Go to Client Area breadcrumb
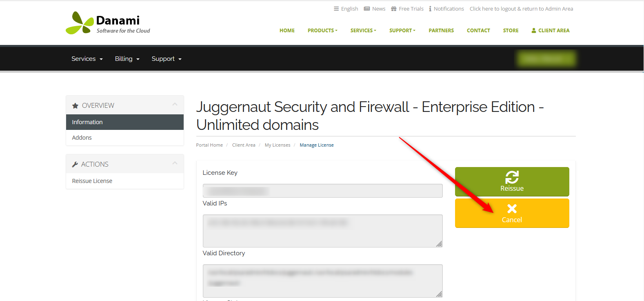Screen dimensions: 644x301 (244, 145)
